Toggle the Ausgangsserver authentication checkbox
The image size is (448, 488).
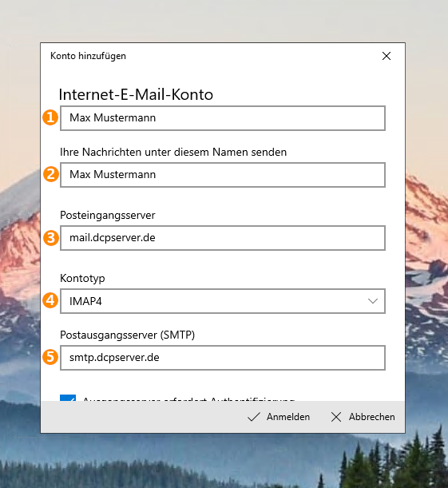(68, 398)
